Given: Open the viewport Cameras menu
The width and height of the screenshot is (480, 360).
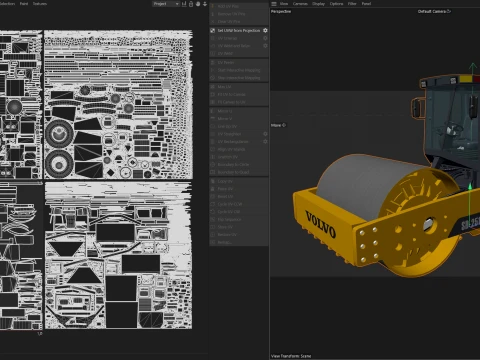Looking at the screenshot, I should [300, 4].
